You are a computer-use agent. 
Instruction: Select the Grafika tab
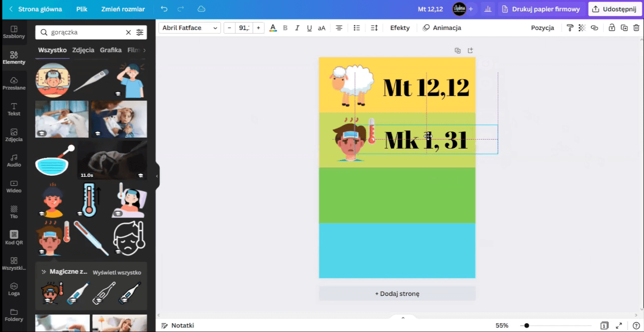pos(111,50)
